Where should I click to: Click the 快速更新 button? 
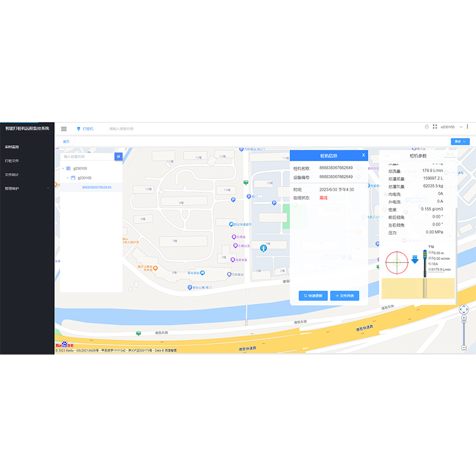click(x=313, y=296)
